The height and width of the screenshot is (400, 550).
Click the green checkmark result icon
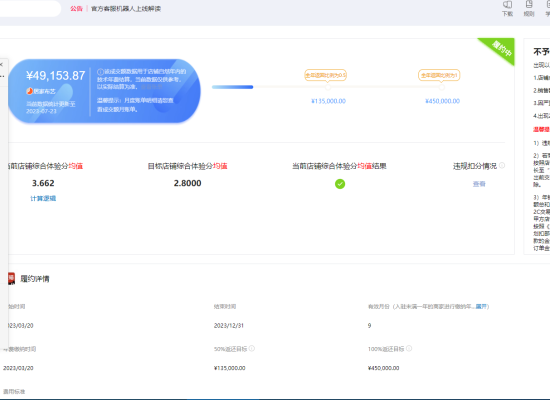coord(340,184)
